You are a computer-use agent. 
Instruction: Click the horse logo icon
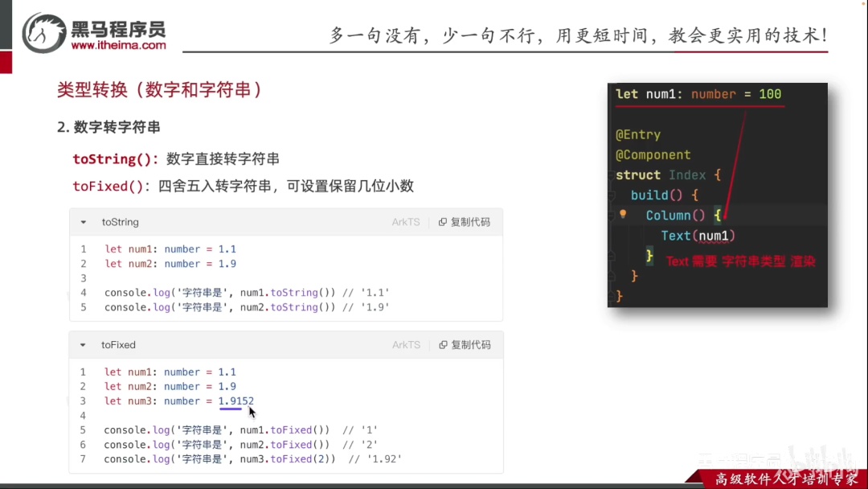coord(43,33)
